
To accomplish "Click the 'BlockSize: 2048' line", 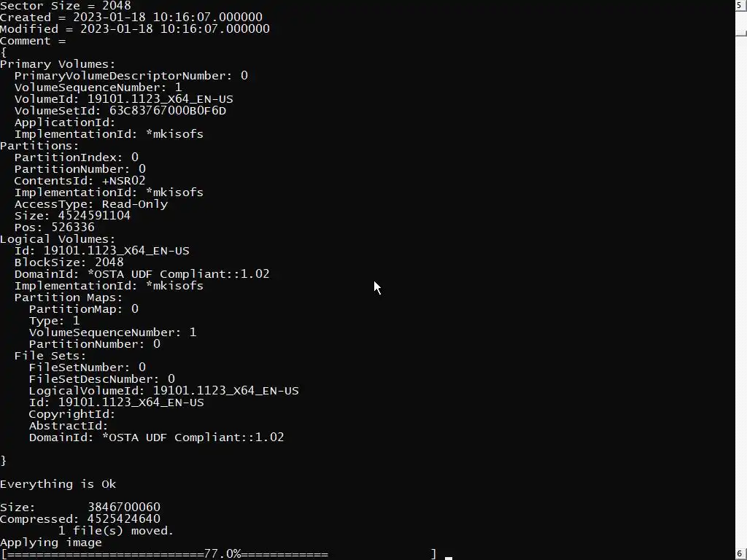I will pyautogui.click(x=69, y=262).
